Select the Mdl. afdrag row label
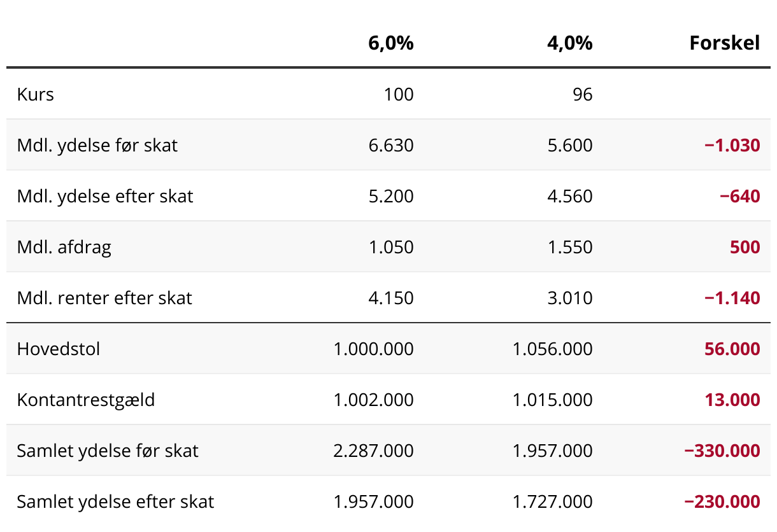This screenshot has width=777, height=532. [x=64, y=247]
